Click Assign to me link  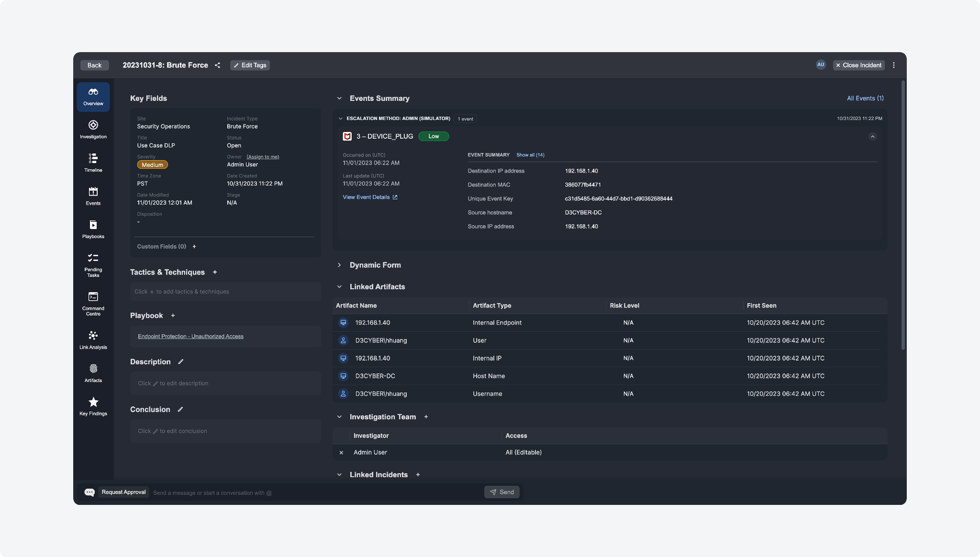(263, 157)
